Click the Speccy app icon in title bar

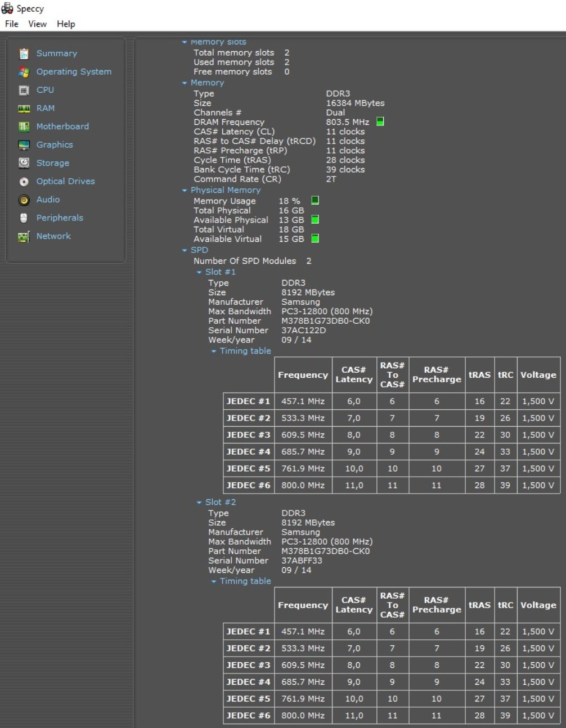pos(7,8)
